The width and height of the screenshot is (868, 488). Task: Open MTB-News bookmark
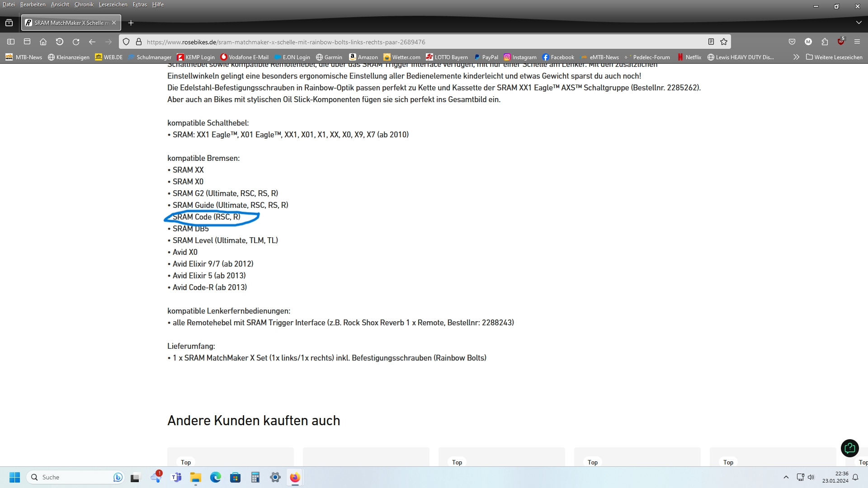pyautogui.click(x=24, y=57)
